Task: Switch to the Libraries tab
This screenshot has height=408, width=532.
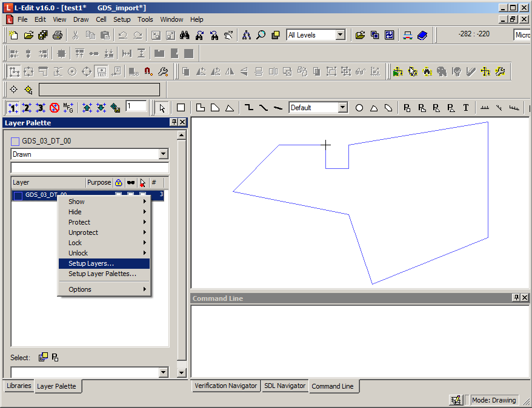Action: click(x=18, y=386)
